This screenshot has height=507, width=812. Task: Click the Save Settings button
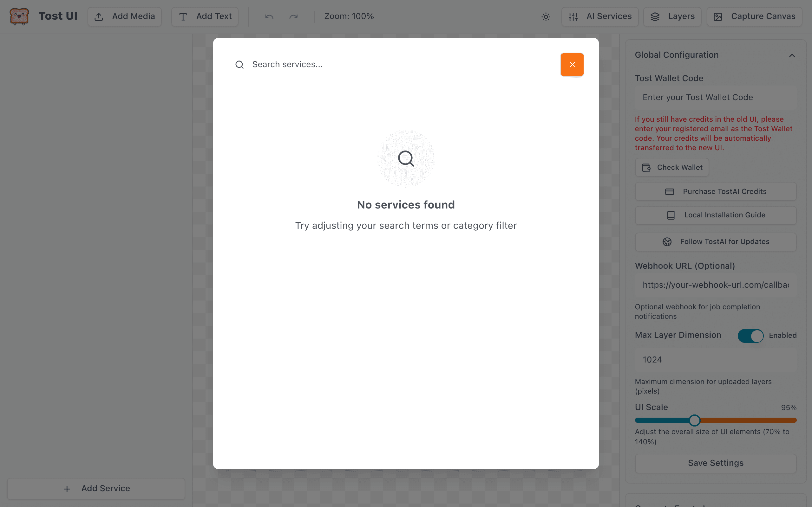[x=716, y=463]
